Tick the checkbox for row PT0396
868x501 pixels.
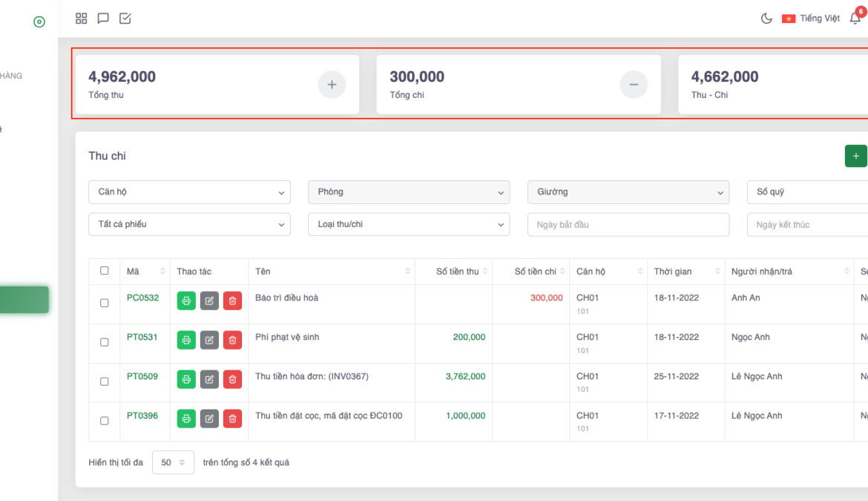pos(105,421)
